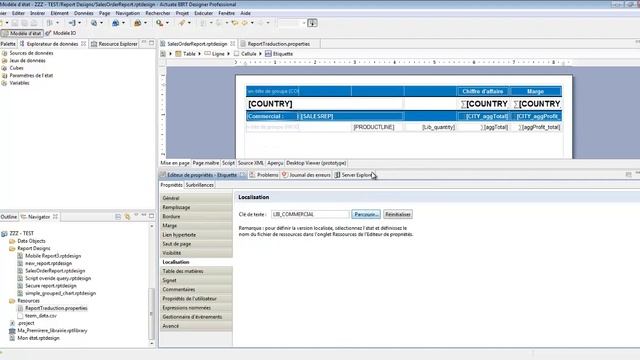This screenshot has width=640, height=360.
Task: Close the Navigator view tab
Action: 55,217
